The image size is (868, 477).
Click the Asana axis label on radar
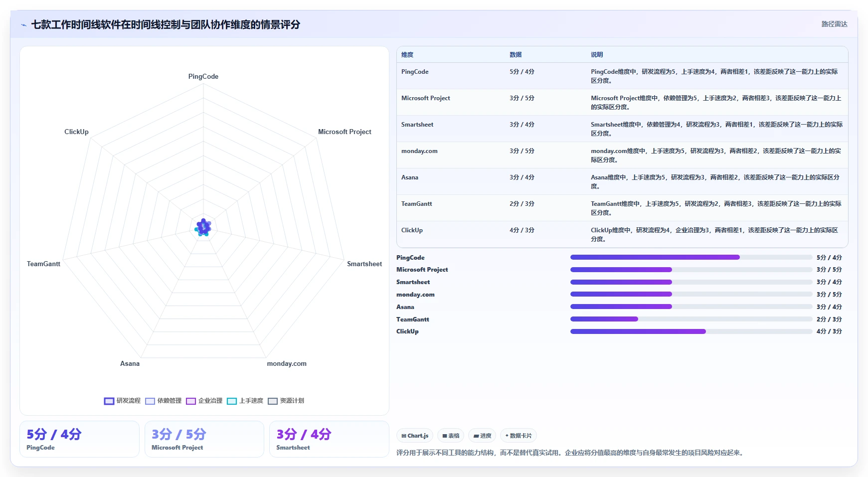[130, 363]
